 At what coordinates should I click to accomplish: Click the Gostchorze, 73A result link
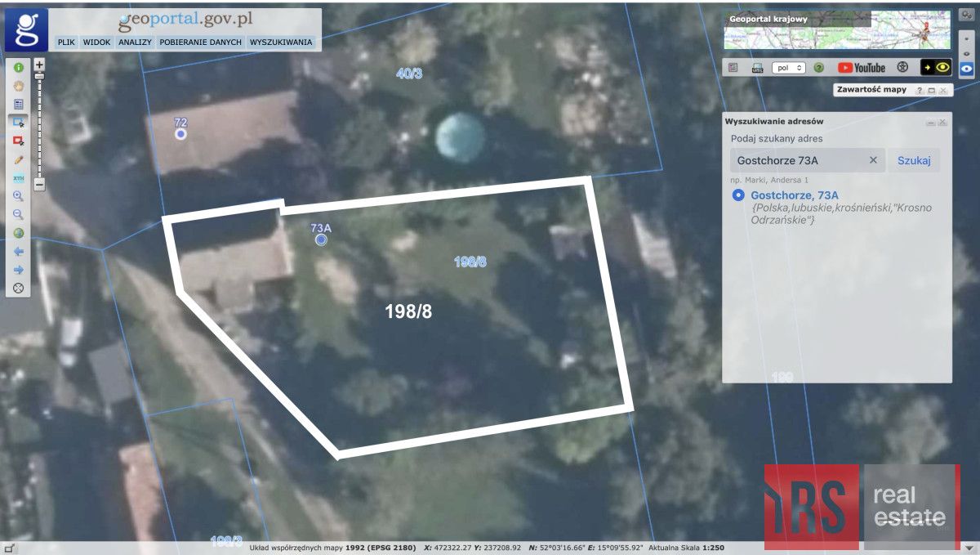click(x=795, y=195)
